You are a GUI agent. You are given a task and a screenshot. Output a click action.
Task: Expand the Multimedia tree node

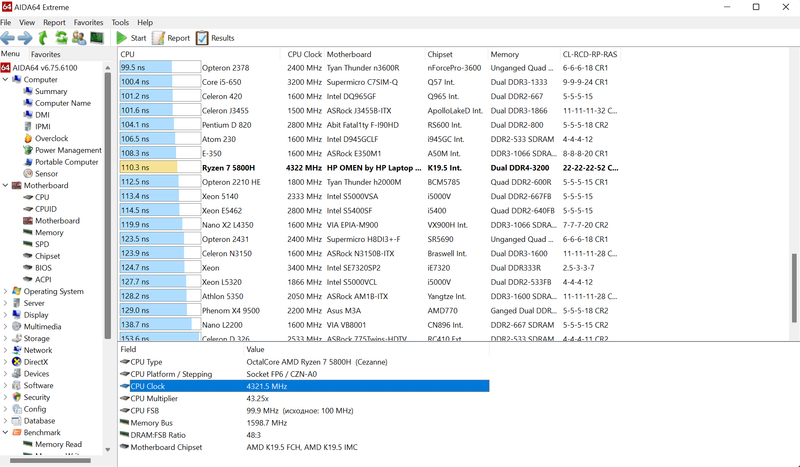click(5, 327)
